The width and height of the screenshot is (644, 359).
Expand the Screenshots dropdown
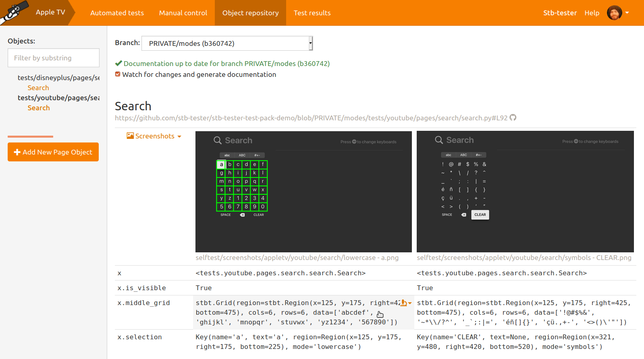pyautogui.click(x=154, y=136)
